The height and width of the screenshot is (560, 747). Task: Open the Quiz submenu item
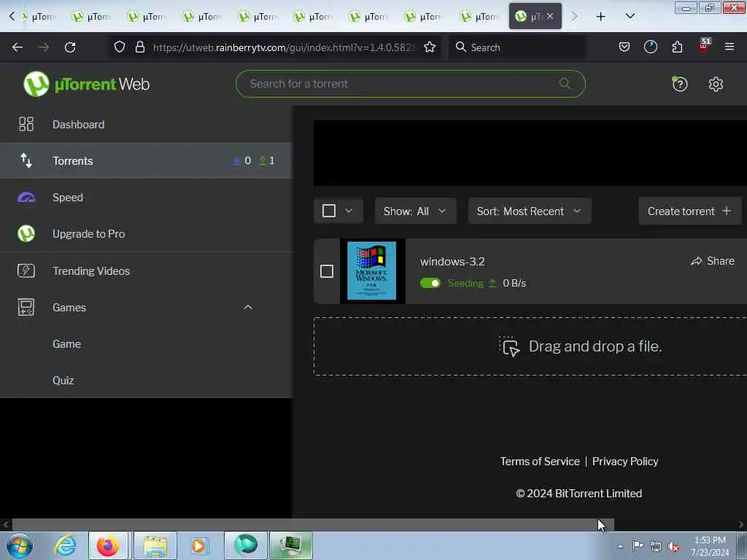coord(146,381)
